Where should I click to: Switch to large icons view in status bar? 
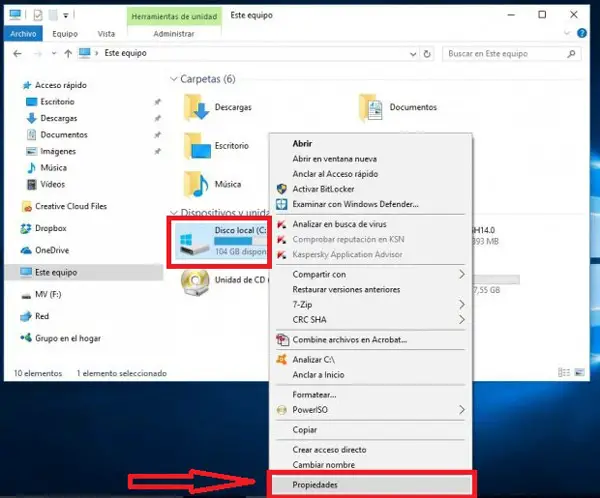click(x=579, y=372)
